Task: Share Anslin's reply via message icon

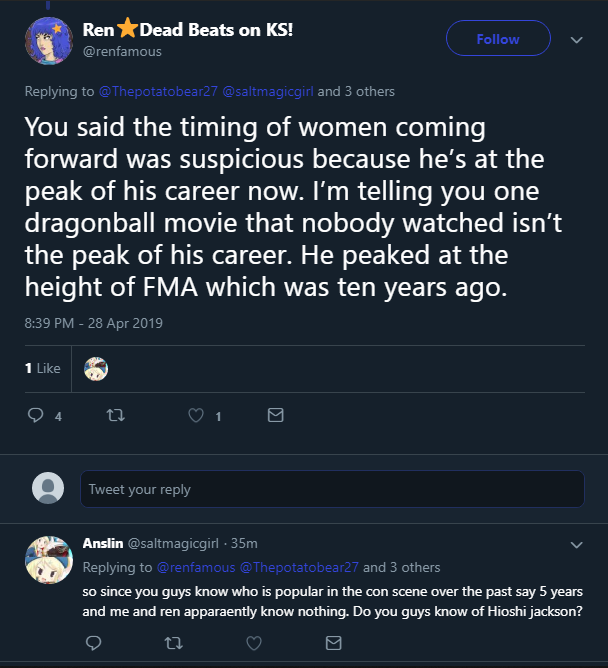Action: (334, 643)
